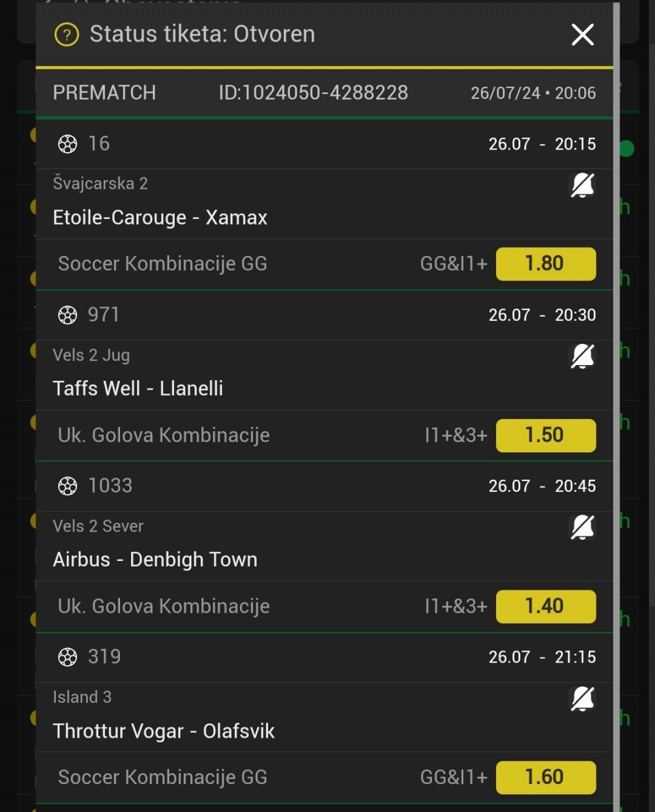Image resolution: width=655 pixels, height=812 pixels.
Task: Toggle notification bell for Taffs Well - Llanelli
Action: coord(582,356)
